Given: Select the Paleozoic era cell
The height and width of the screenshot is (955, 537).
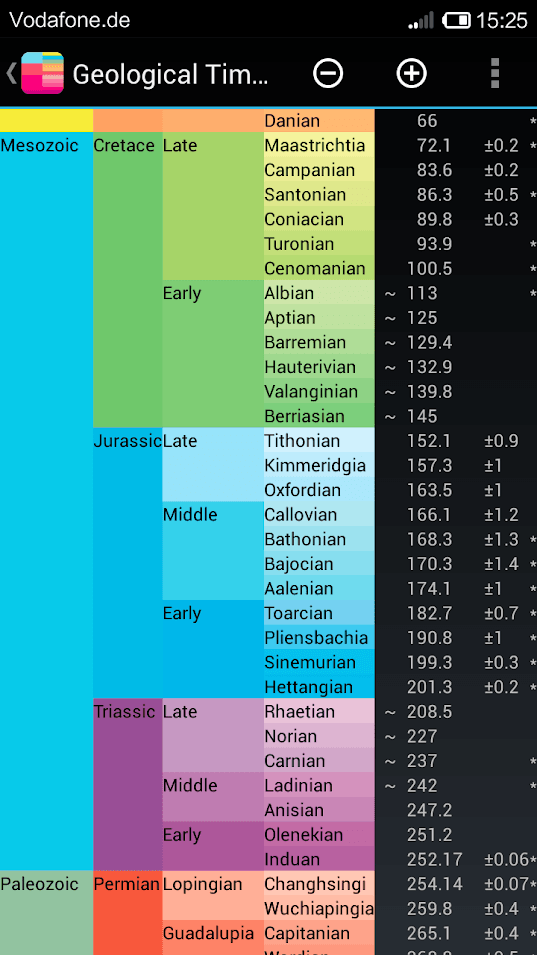Looking at the screenshot, I should (x=46, y=913).
